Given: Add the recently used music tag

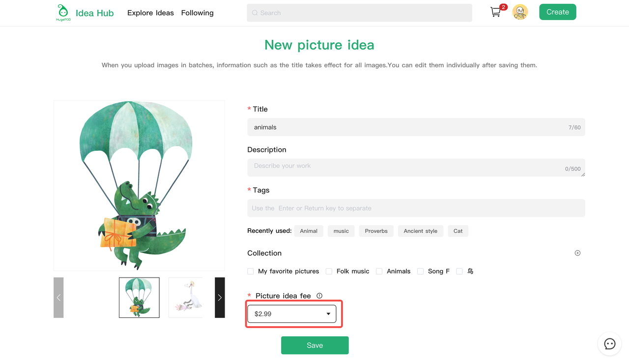Looking at the screenshot, I should 341,231.
